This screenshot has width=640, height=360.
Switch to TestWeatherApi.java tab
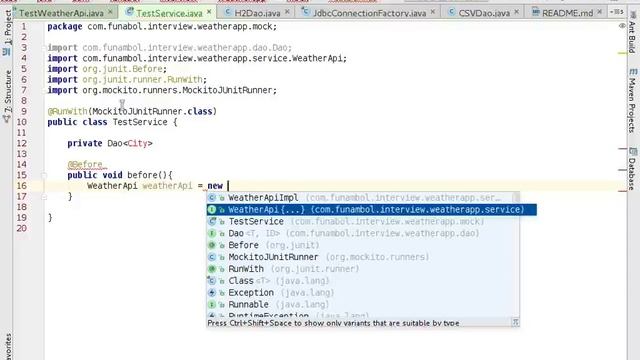pos(61,13)
